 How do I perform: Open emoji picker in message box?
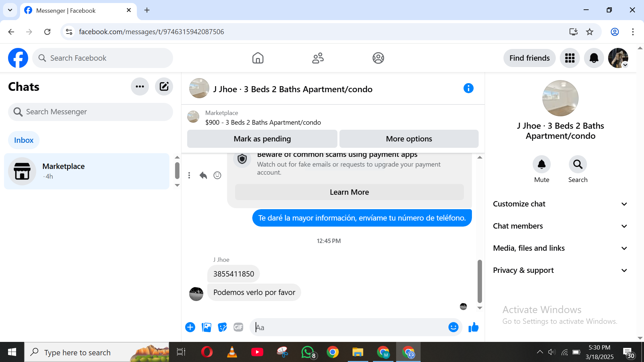[453, 327]
